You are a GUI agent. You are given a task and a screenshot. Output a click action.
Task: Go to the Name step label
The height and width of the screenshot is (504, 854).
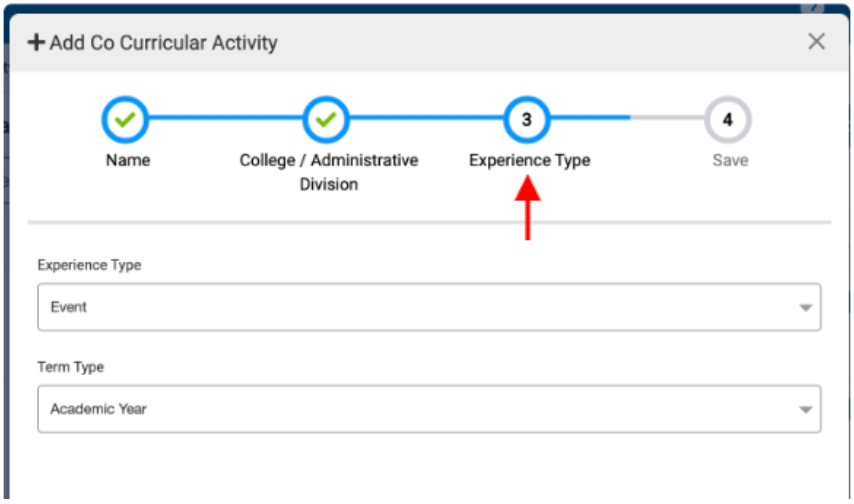[128, 160]
